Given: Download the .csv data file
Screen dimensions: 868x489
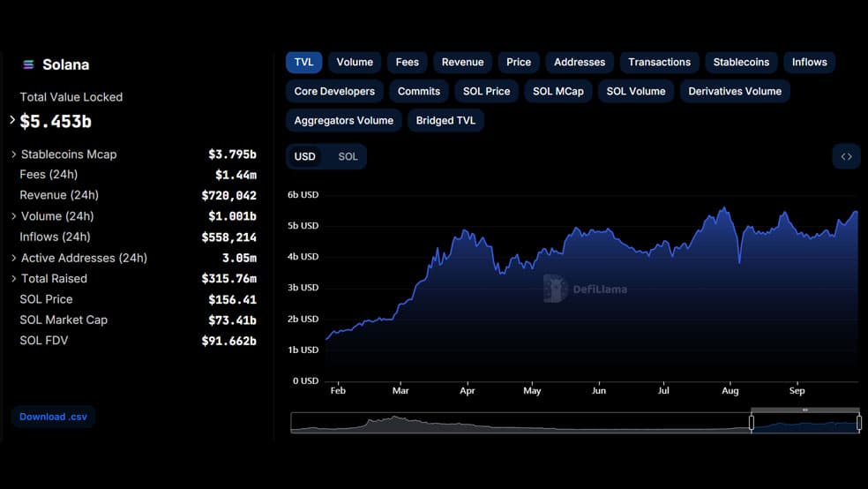Looking at the screenshot, I should click(x=53, y=417).
